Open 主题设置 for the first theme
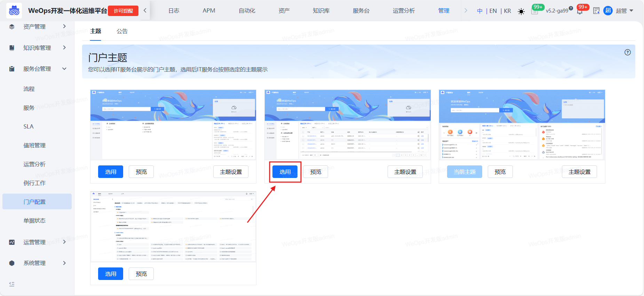Viewport: 644px width, 296px height. (x=231, y=172)
